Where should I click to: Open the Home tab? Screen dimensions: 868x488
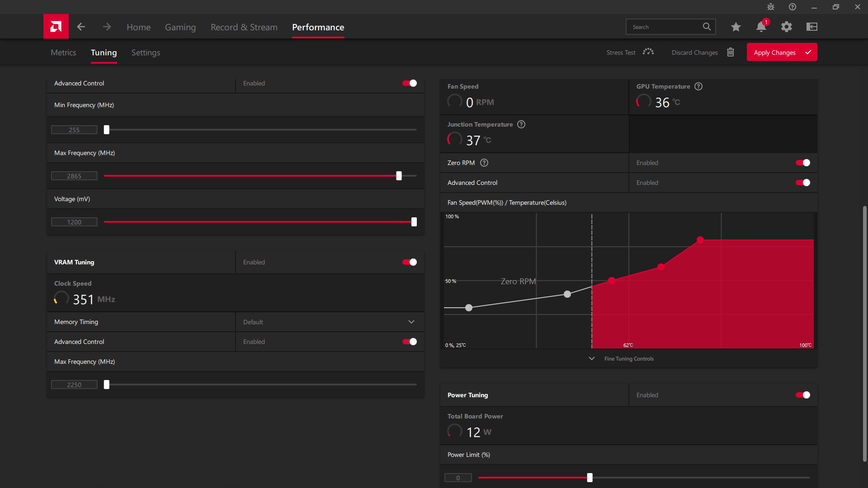click(x=138, y=27)
